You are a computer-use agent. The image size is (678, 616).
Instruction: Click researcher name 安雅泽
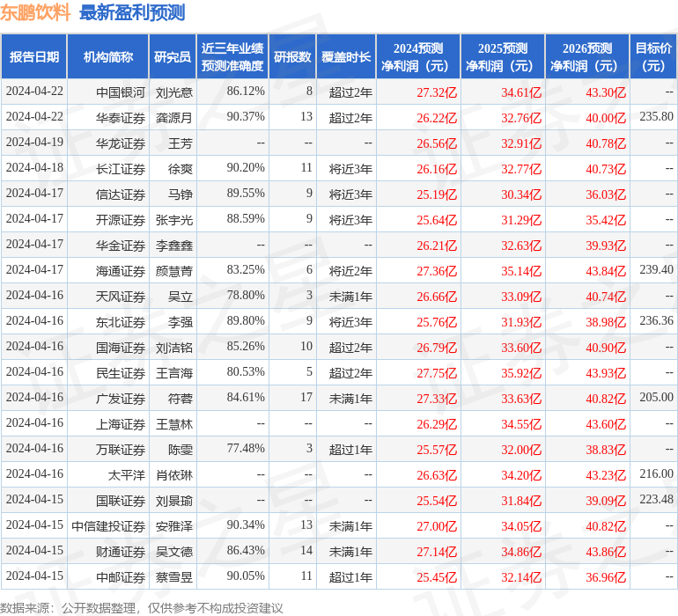tap(173, 526)
